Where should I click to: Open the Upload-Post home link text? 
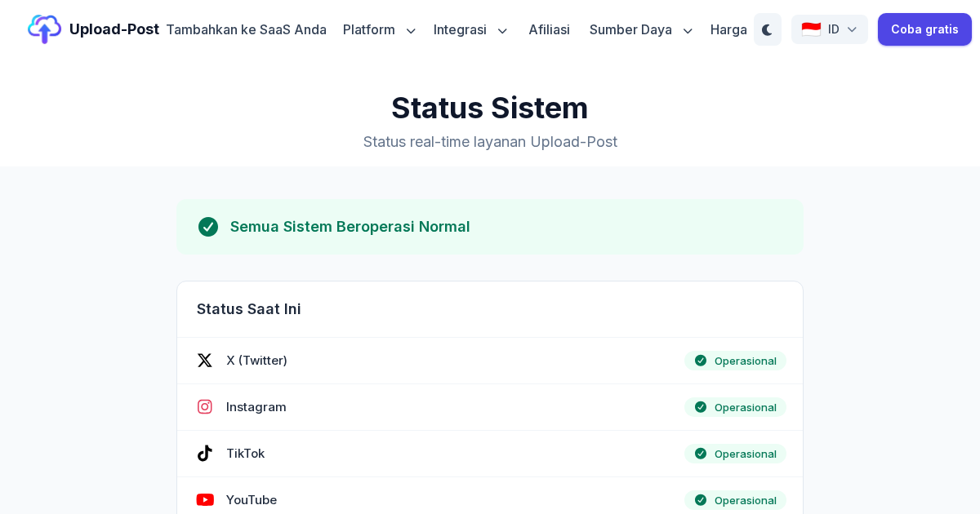tap(114, 29)
